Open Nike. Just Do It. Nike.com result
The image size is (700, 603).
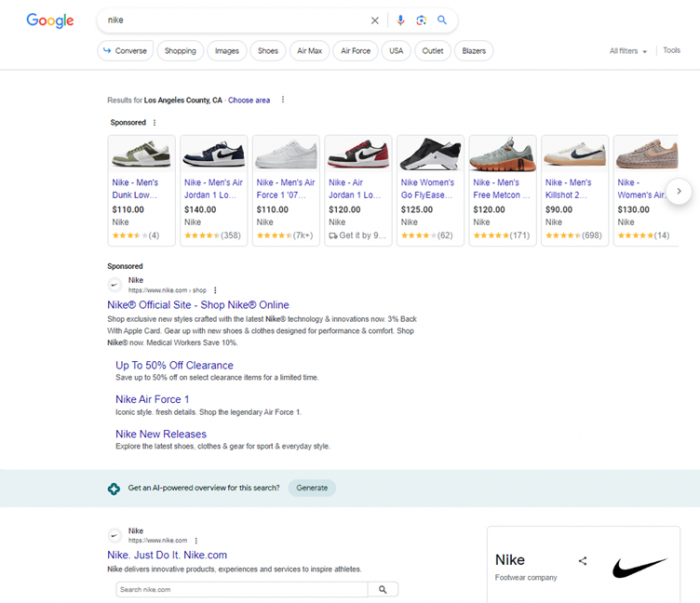(x=167, y=555)
